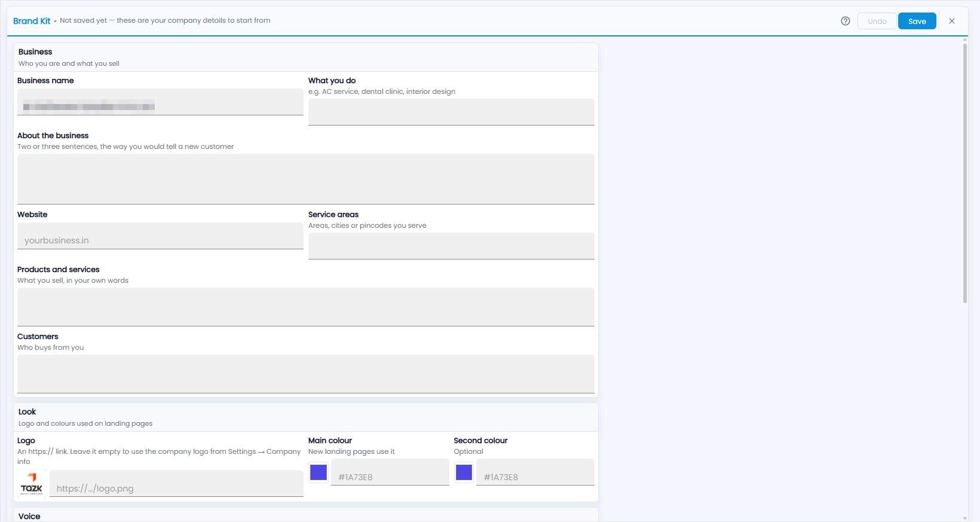Image resolution: width=980 pixels, height=522 pixels.
Task: Click the page vertical scrollbar
Action: pyautogui.click(x=964, y=173)
